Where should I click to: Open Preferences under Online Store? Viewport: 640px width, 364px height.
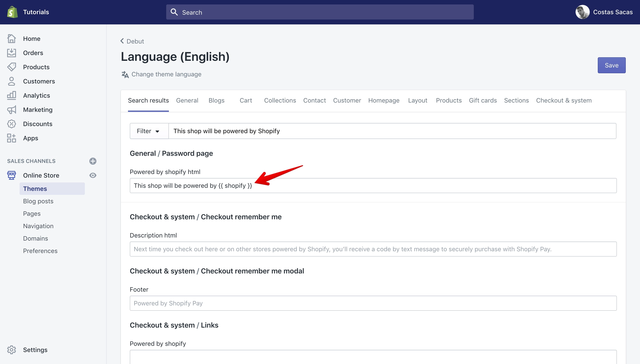[x=40, y=251]
